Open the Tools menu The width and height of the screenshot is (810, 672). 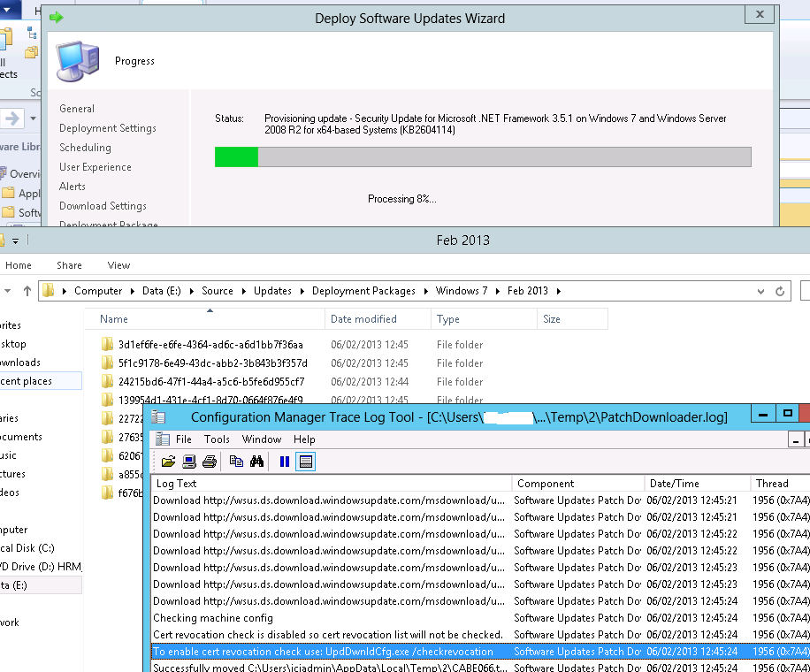(x=215, y=439)
